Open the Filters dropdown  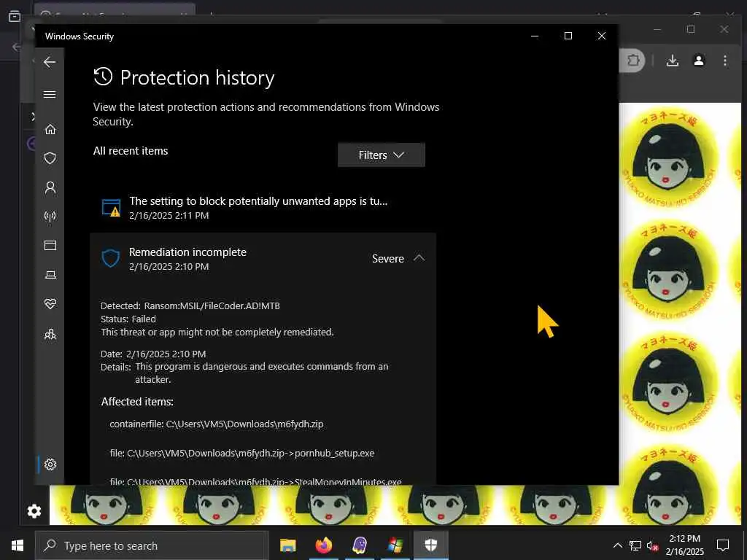click(x=381, y=155)
